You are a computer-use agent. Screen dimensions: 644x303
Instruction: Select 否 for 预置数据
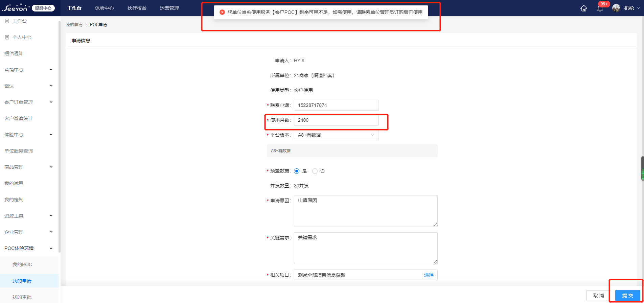(315, 171)
